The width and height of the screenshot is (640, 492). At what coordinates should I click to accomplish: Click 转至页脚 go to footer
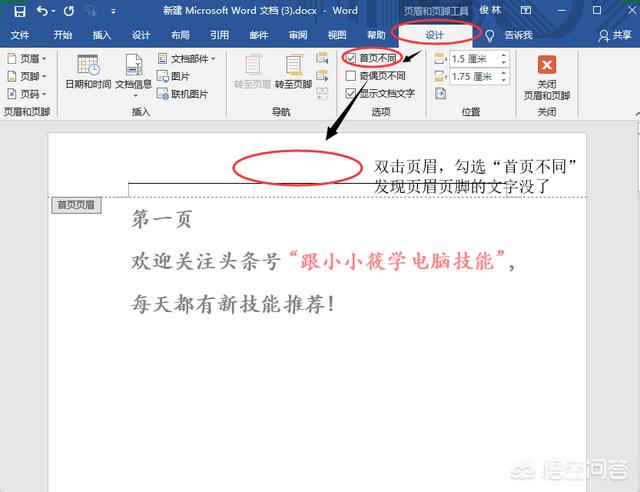pos(293,71)
